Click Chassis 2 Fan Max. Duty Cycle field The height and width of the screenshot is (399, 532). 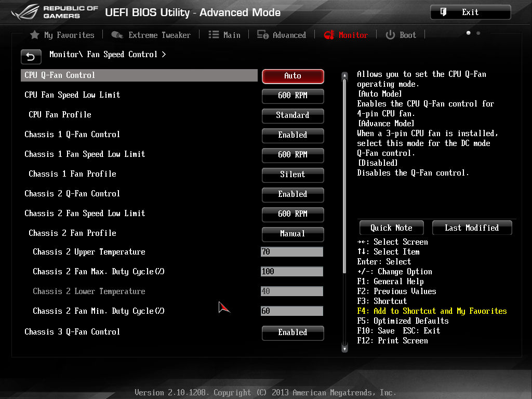point(292,271)
